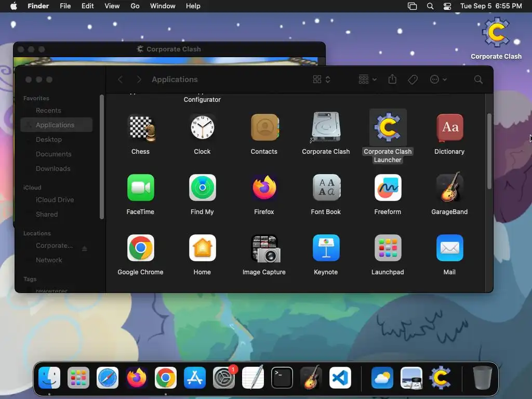Open the Group By dropdown
Screen dimensions: 532x399
[x=367, y=79]
